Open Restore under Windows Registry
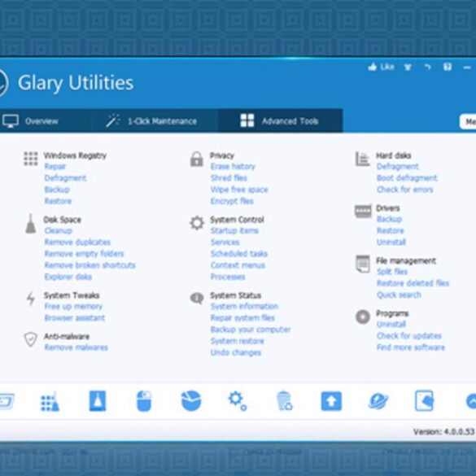 [x=58, y=201]
